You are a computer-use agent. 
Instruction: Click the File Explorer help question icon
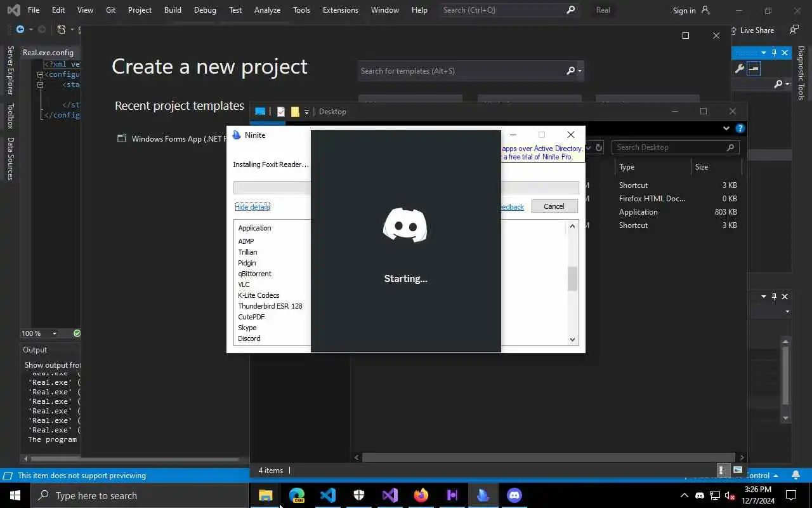[x=740, y=128]
